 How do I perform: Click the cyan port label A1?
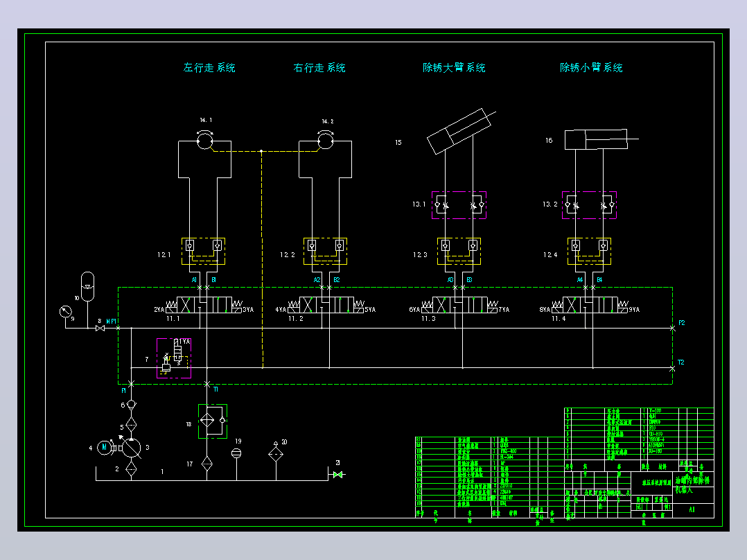tap(194, 280)
